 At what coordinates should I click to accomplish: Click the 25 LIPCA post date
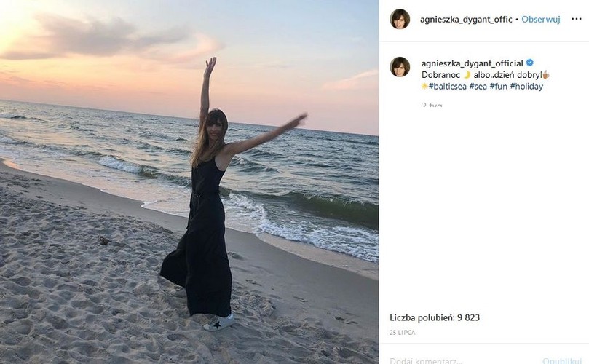pyautogui.click(x=403, y=333)
